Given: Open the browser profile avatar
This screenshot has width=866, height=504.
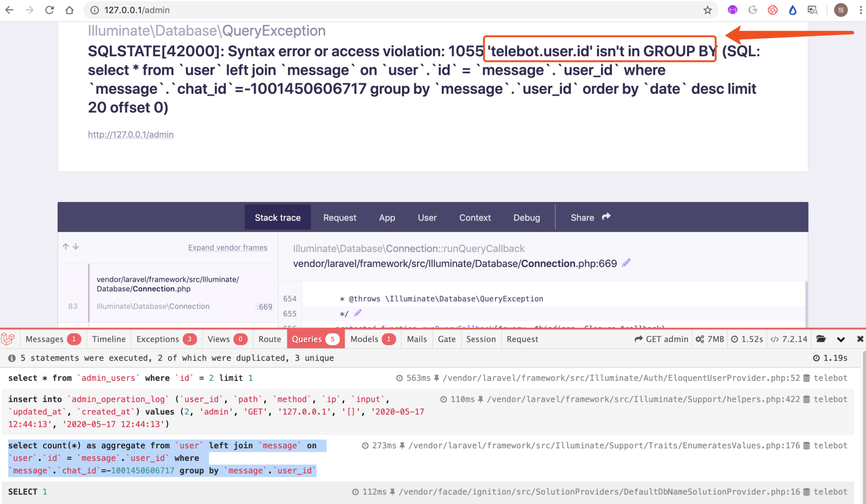Looking at the screenshot, I should (x=841, y=10).
